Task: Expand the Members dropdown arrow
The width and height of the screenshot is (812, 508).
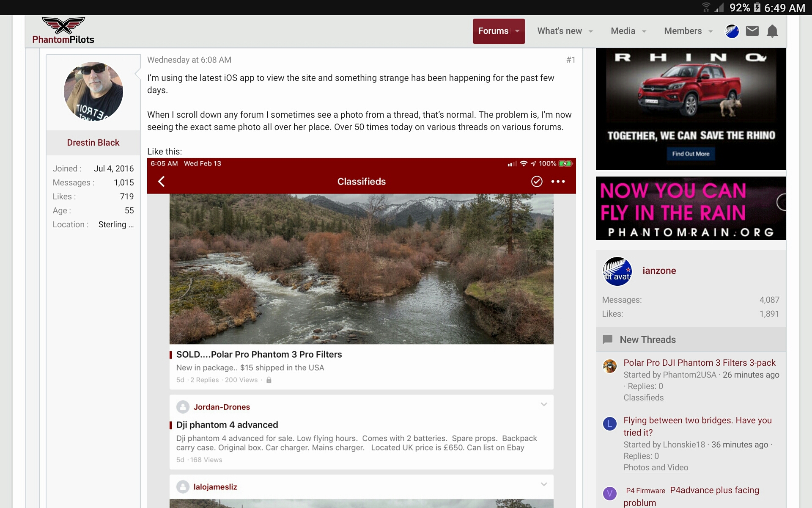Action: click(x=710, y=31)
